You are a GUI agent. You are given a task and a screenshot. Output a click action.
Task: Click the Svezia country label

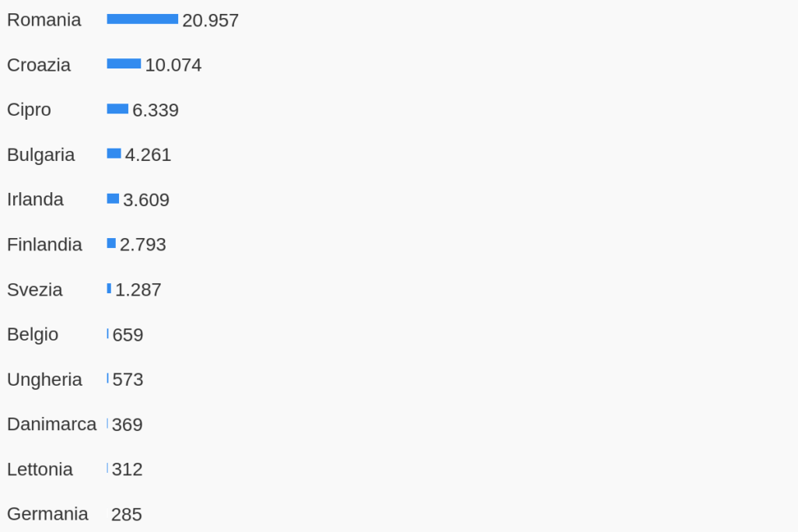34,290
